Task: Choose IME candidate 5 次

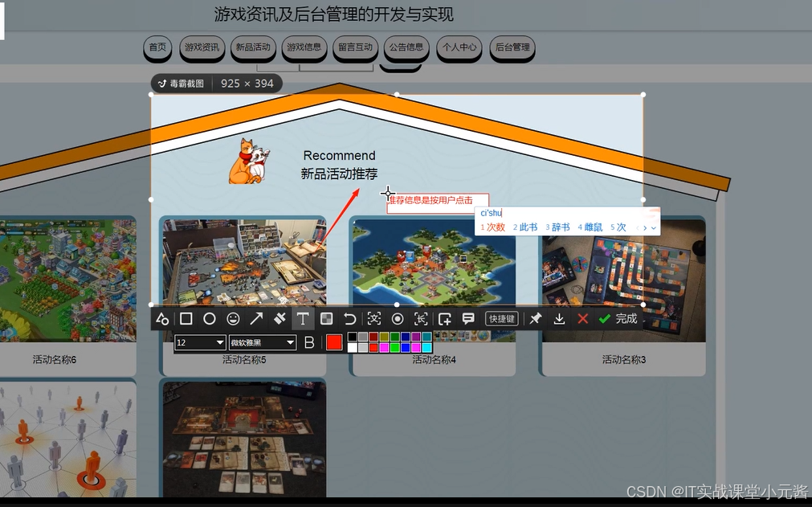Action: (618, 227)
